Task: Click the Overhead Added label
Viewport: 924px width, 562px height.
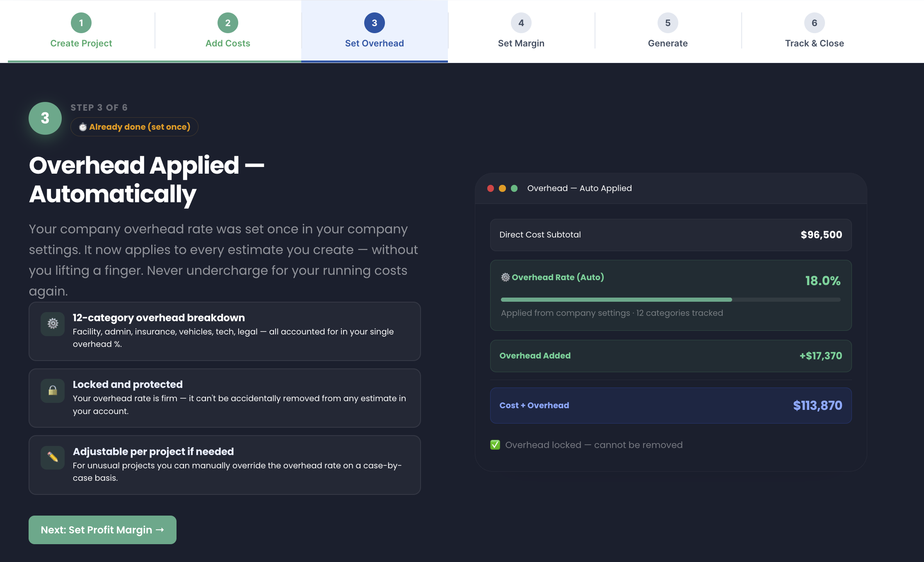Action: 535,356
